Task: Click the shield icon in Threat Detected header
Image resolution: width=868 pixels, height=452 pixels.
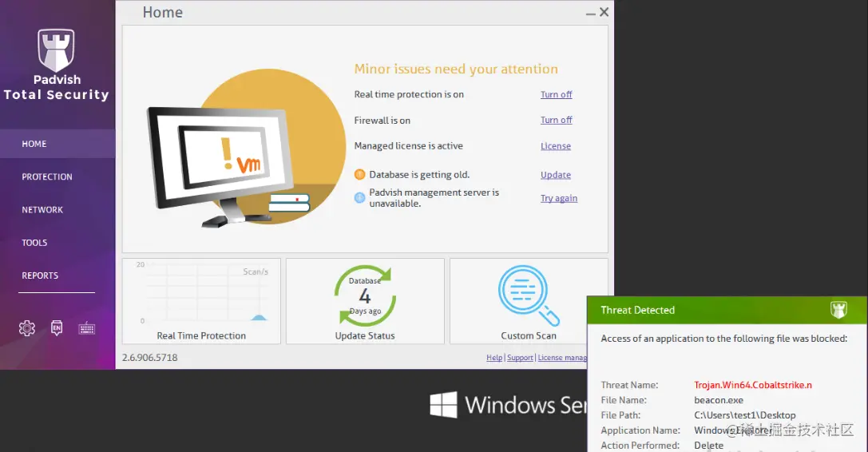Action: click(x=838, y=310)
